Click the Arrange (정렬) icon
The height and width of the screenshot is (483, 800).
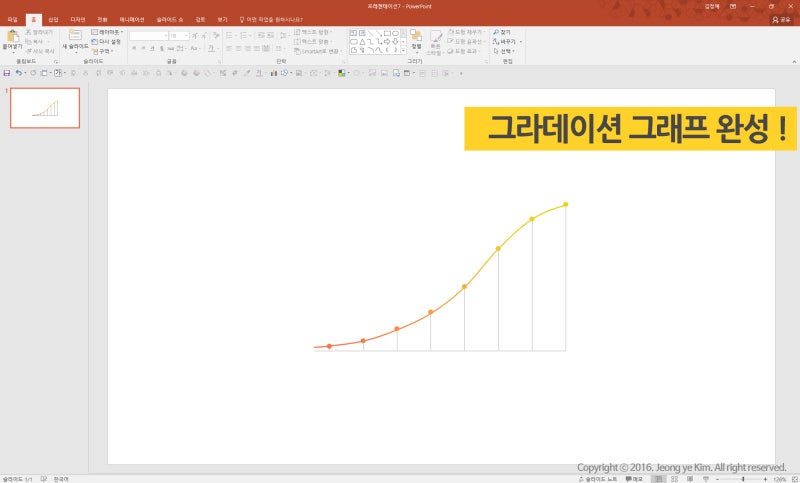[x=416, y=36]
